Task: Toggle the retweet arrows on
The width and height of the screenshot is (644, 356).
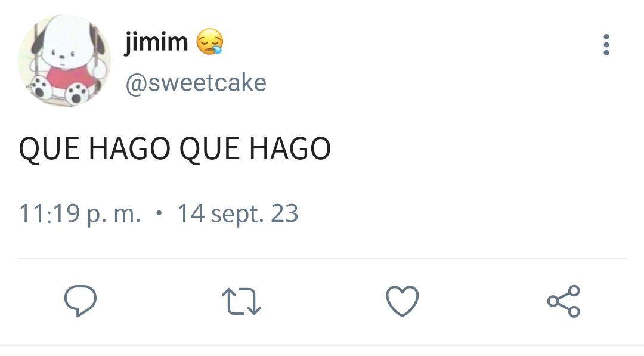Action: click(x=241, y=301)
